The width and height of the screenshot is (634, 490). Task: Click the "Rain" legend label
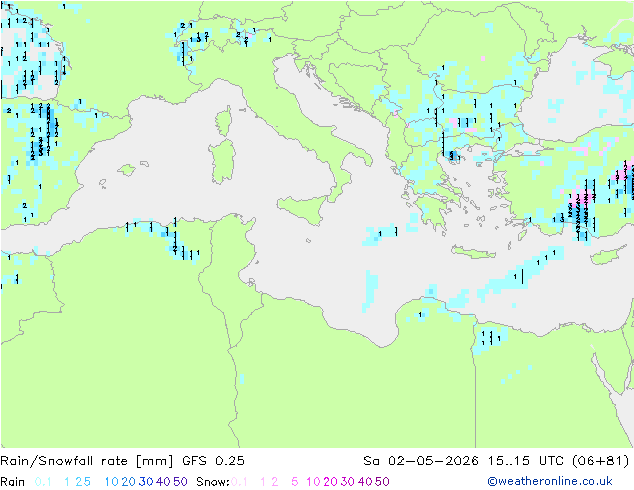point(13,482)
